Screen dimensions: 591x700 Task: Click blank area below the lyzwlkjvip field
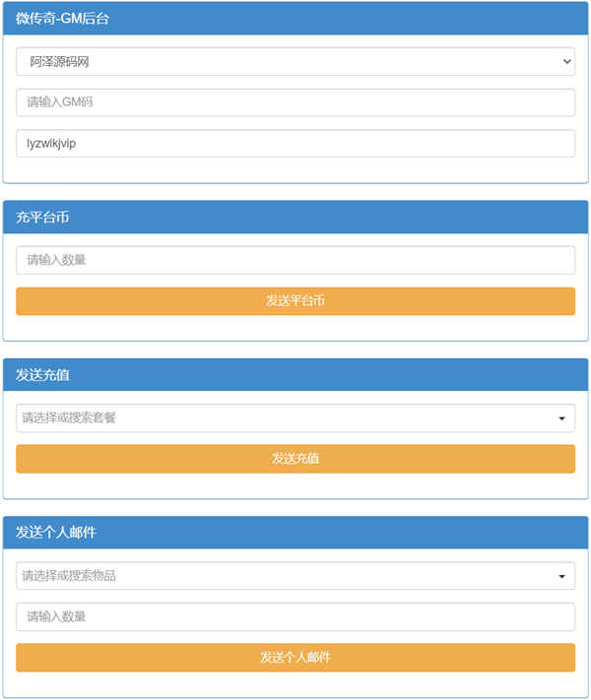[295, 169]
